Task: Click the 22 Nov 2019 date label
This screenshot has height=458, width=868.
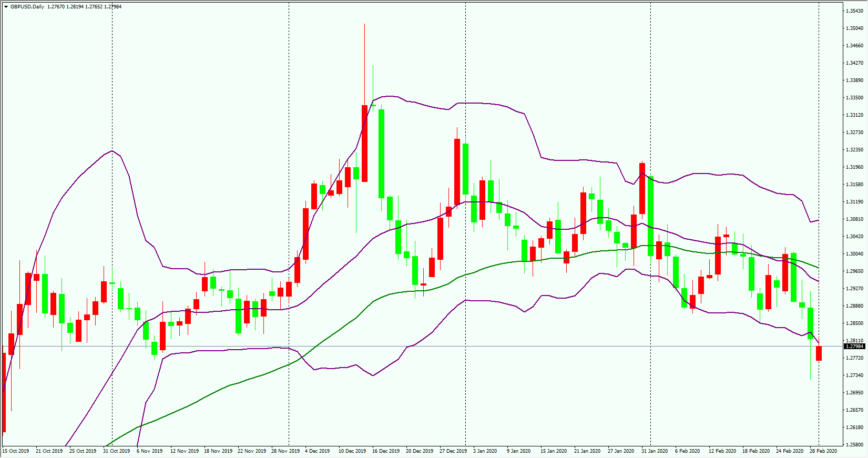Action: pyautogui.click(x=252, y=451)
